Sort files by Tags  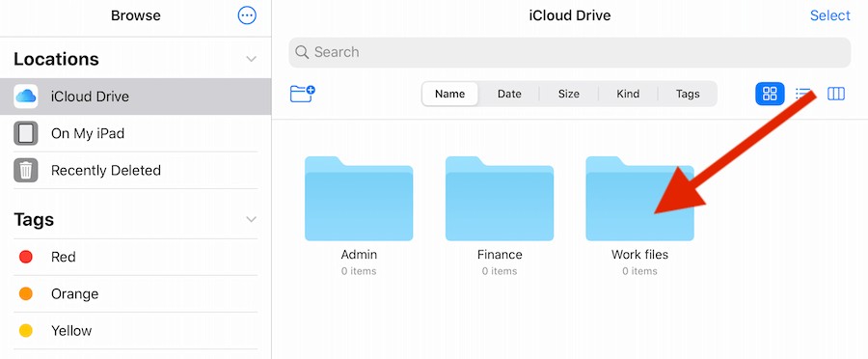[688, 95]
